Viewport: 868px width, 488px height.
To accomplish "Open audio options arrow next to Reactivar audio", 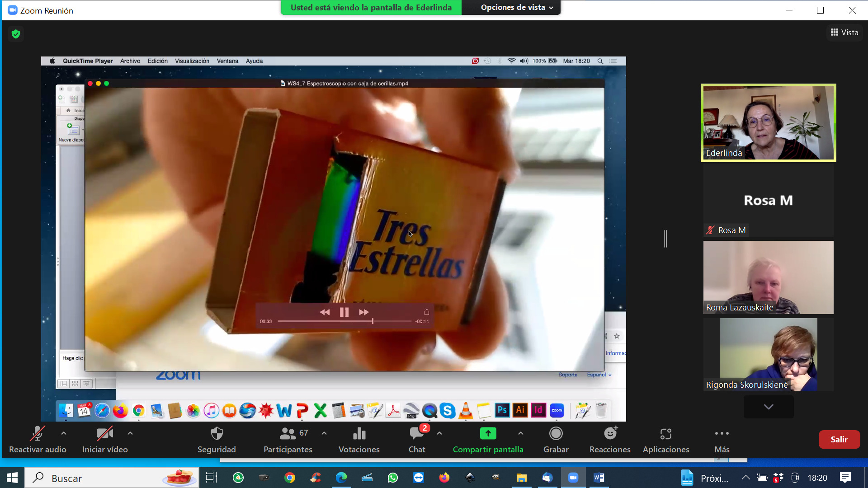I will tap(64, 433).
